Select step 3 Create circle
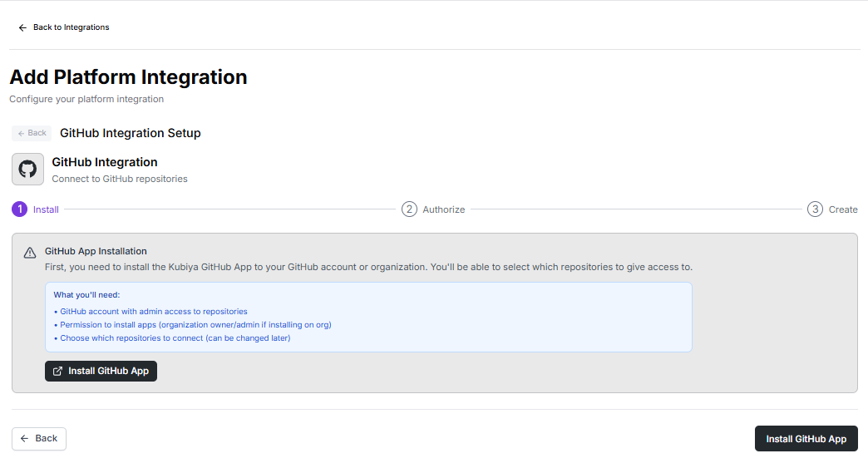 point(815,209)
